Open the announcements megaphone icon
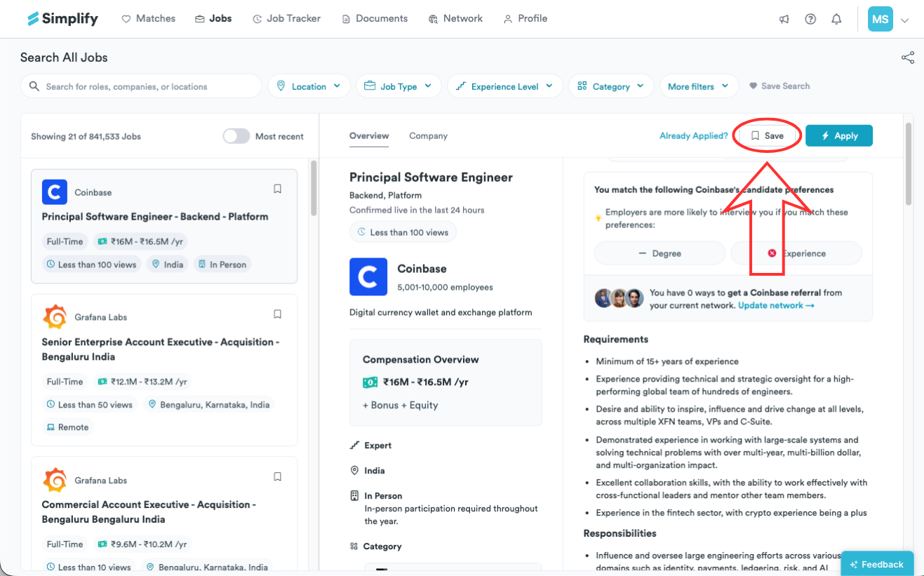 (x=784, y=19)
